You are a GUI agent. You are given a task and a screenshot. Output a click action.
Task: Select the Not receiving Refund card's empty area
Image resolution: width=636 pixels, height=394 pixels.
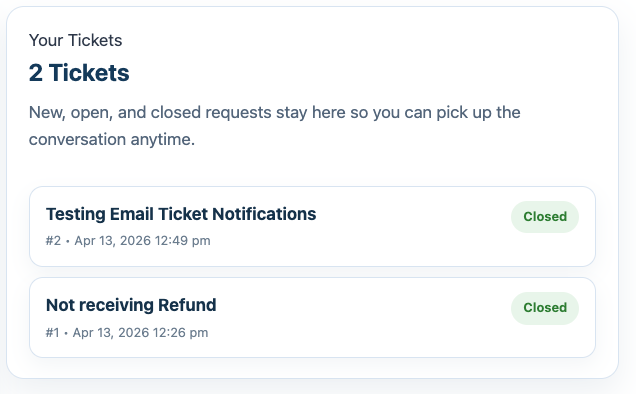(x=365, y=335)
